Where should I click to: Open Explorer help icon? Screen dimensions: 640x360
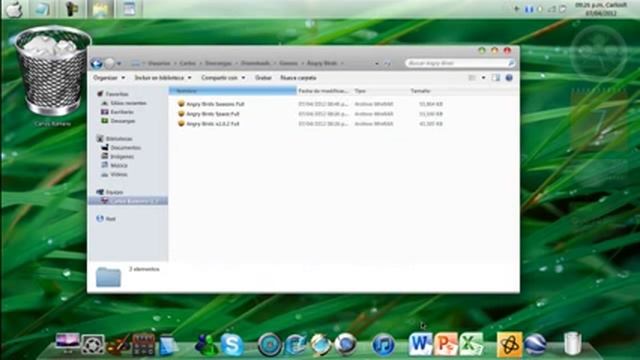point(509,78)
